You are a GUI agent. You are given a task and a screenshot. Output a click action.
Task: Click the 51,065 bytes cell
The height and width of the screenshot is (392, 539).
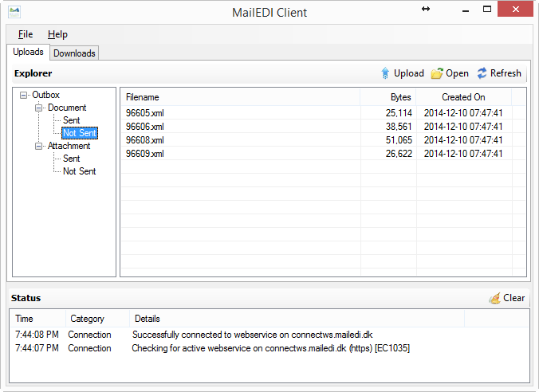(399, 140)
